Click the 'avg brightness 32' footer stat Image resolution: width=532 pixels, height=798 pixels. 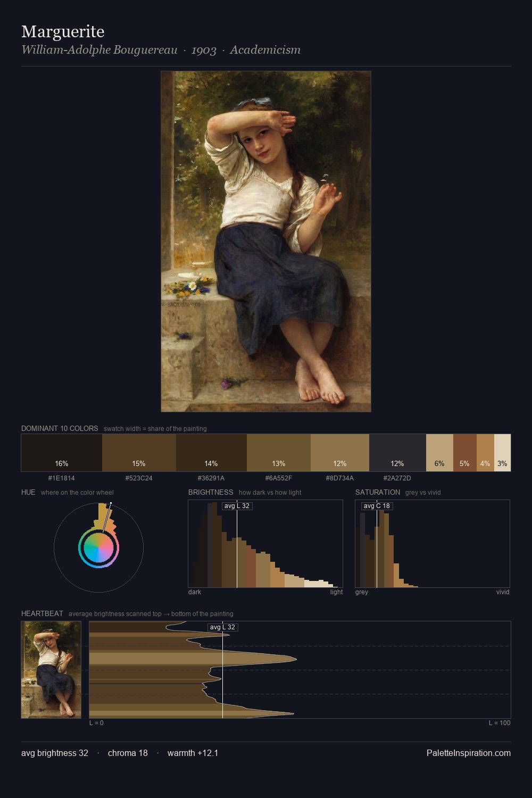click(x=55, y=753)
